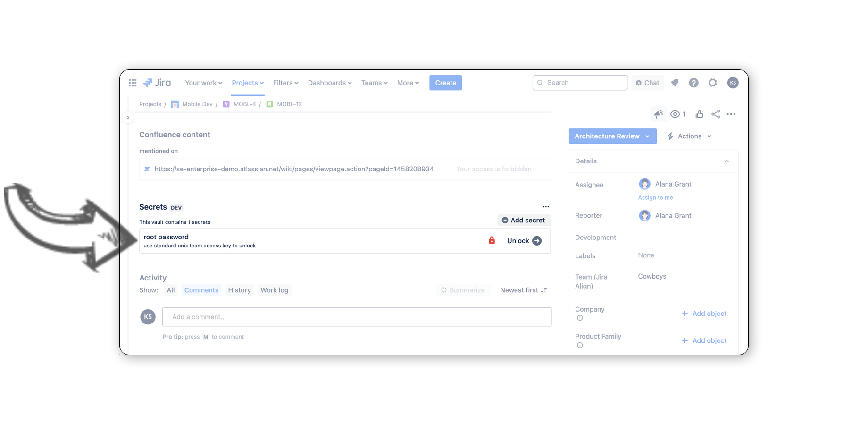This screenshot has height=425, width=868.
Task: Click the MOBL-12 breadcrumb link
Action: [289, 104]
